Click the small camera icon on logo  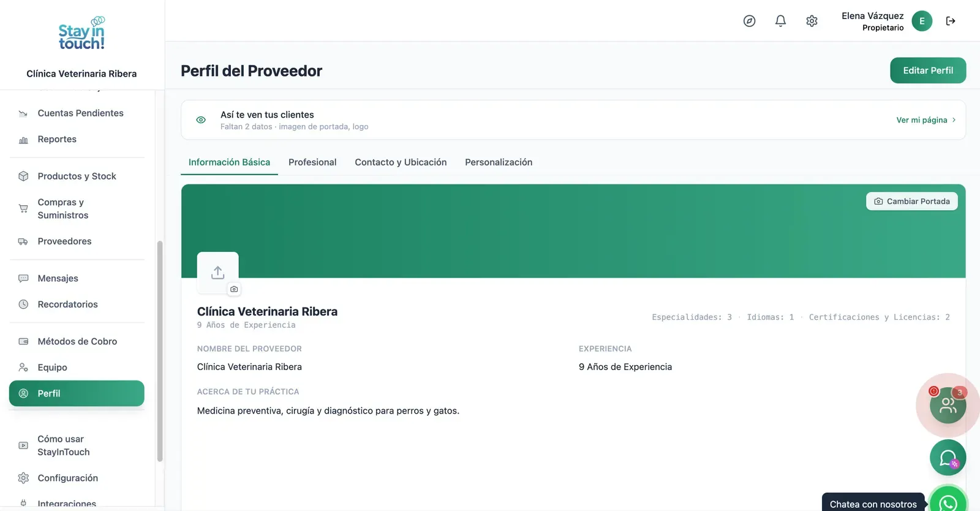234,289
